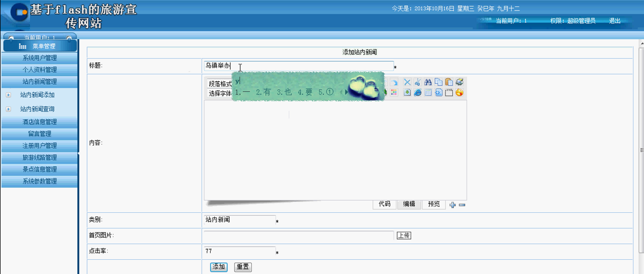Screen dimensions: 644x274
Task: Open find/replace binoculars icon
Action: coord(428,82)
